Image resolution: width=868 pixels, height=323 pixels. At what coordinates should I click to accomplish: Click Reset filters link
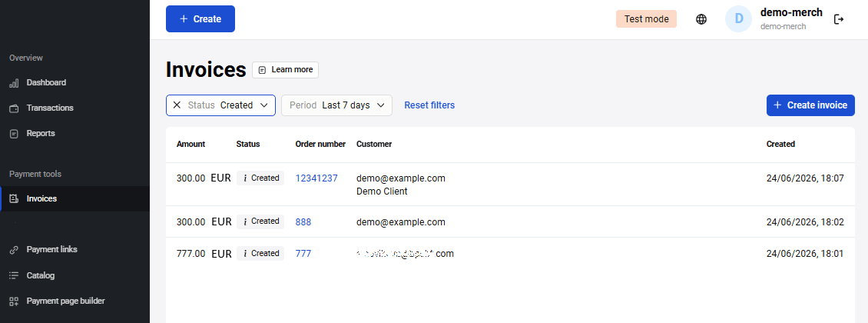point(429,105)
